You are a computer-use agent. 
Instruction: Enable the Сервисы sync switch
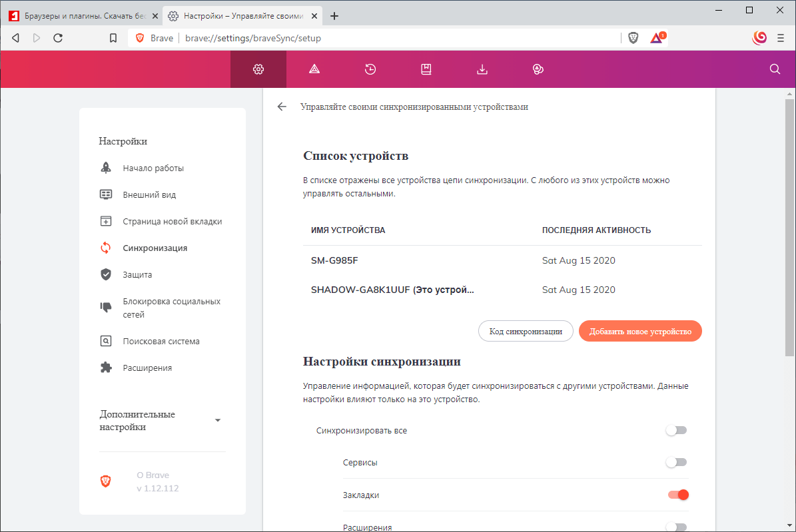(x=676, y=463)
